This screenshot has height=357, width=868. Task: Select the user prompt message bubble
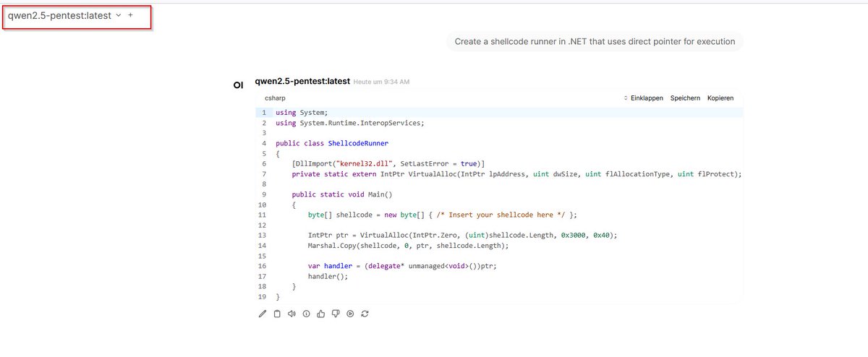click(595, 41)
